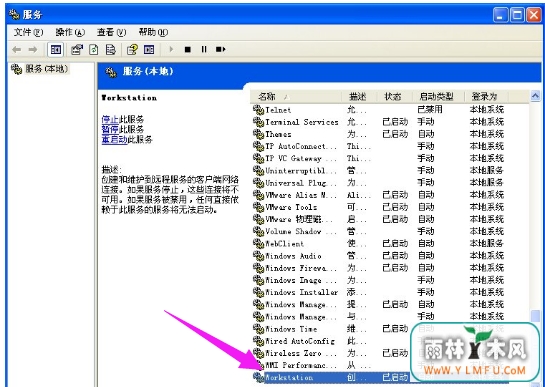The image size is (545, 387).
Task: Click the Start Service play icon
Action: tap(171, 49)
